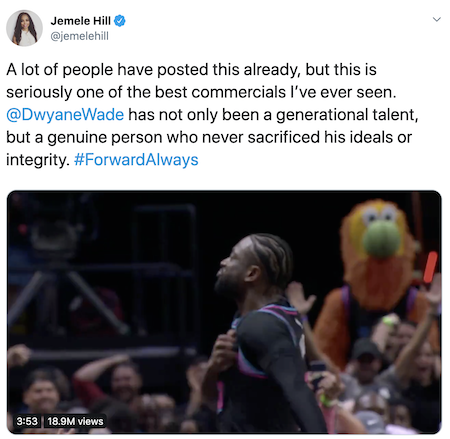Click the "best commercials I've ever seen" text
450x439 pixels.
click(x=276, y=92)
